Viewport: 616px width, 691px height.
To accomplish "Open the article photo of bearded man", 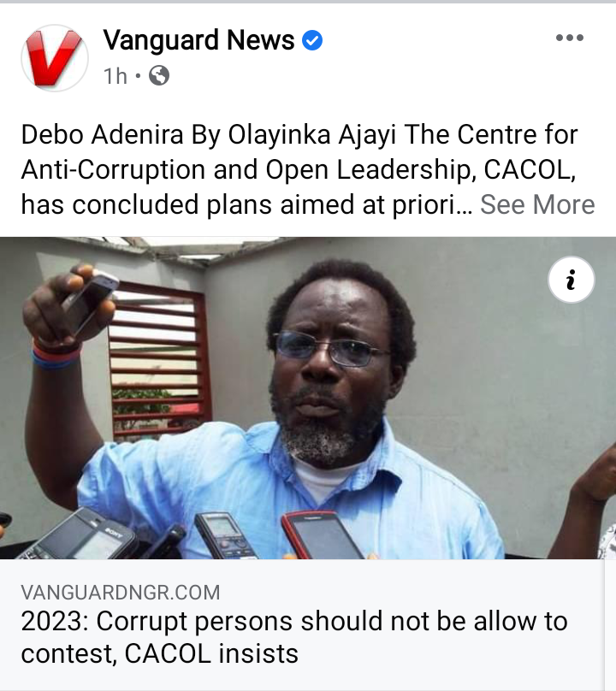I will click(308, 398).
